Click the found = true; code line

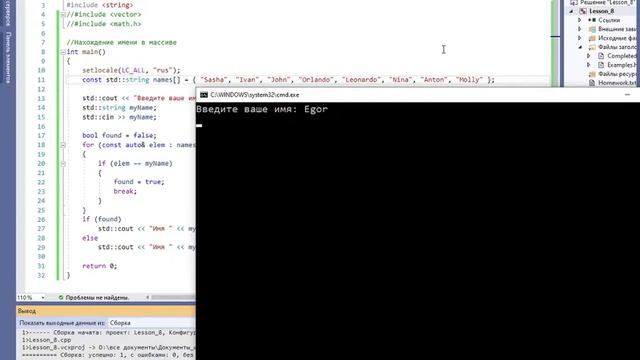139,182
